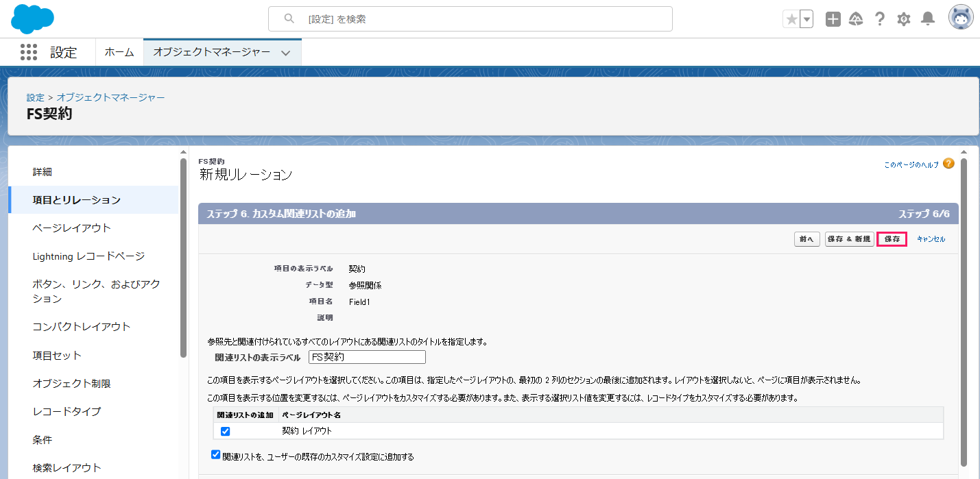
Task: Click the sidebar vertical scrollbar
Action: (x=183, y=258)
